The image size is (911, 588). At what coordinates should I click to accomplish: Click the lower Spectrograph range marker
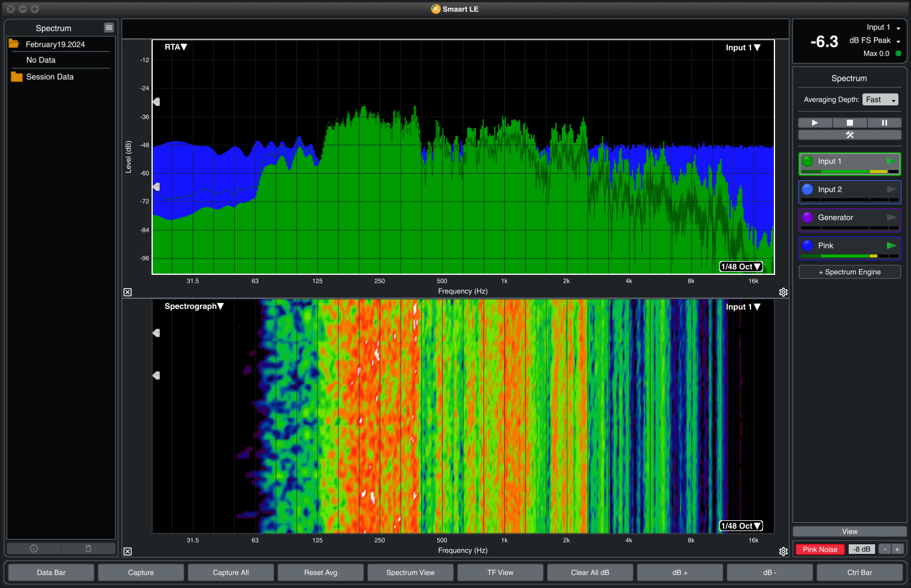click(x=156, y=375)
